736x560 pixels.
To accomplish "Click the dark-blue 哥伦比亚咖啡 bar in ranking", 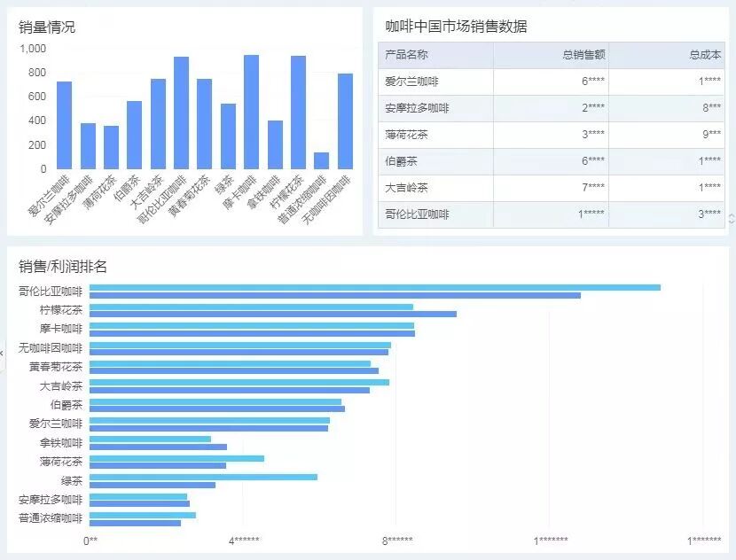I will click(x=335, y=295).
